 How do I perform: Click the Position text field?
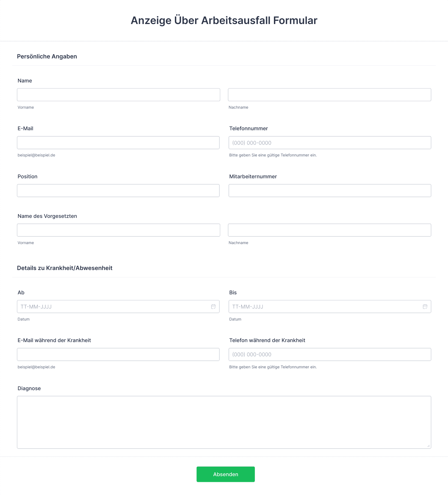[118, 191]
